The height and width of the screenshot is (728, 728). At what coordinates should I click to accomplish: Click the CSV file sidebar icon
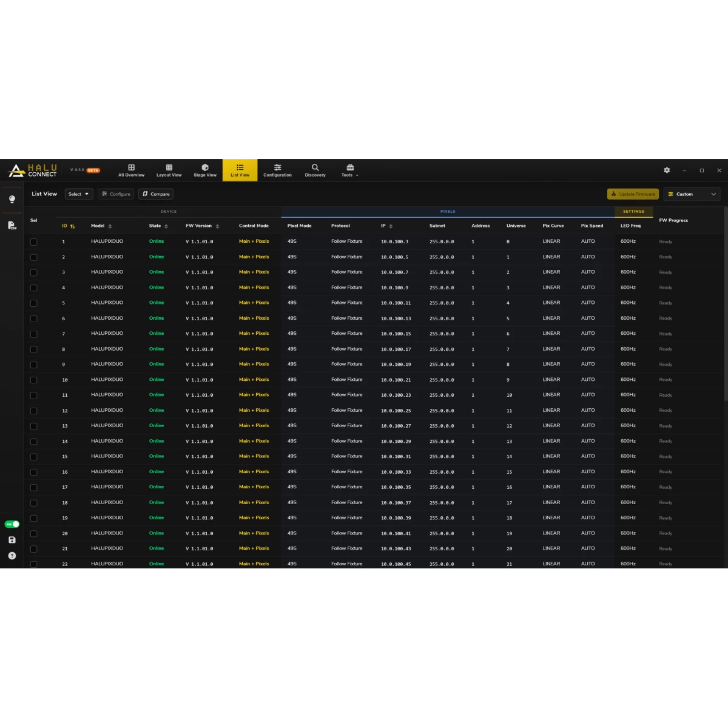point(12,225)
